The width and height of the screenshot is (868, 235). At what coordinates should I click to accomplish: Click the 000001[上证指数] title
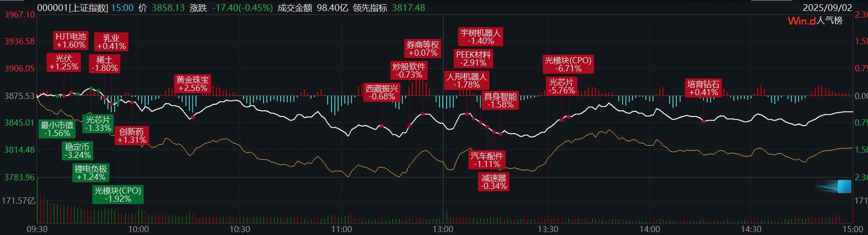[73, 8]
